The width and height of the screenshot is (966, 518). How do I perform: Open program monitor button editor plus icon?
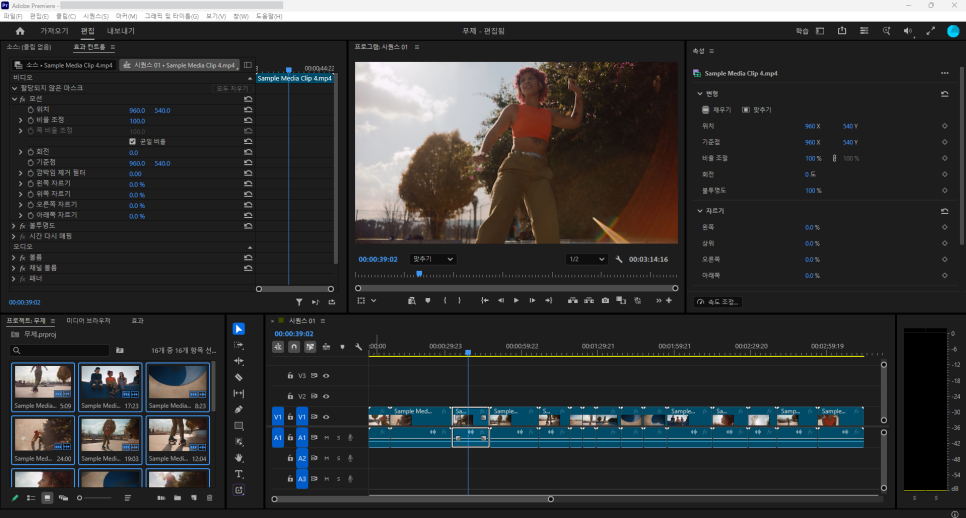(x=668, y=301)
